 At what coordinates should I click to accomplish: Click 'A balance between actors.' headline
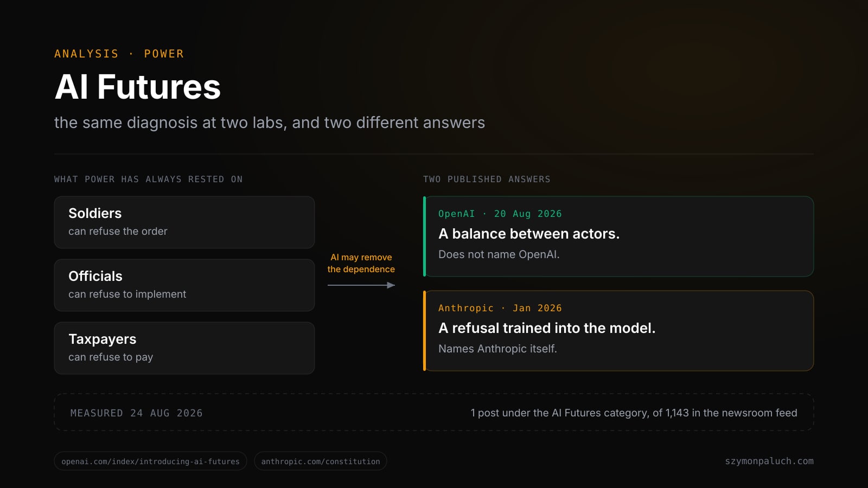coord(529,234)
